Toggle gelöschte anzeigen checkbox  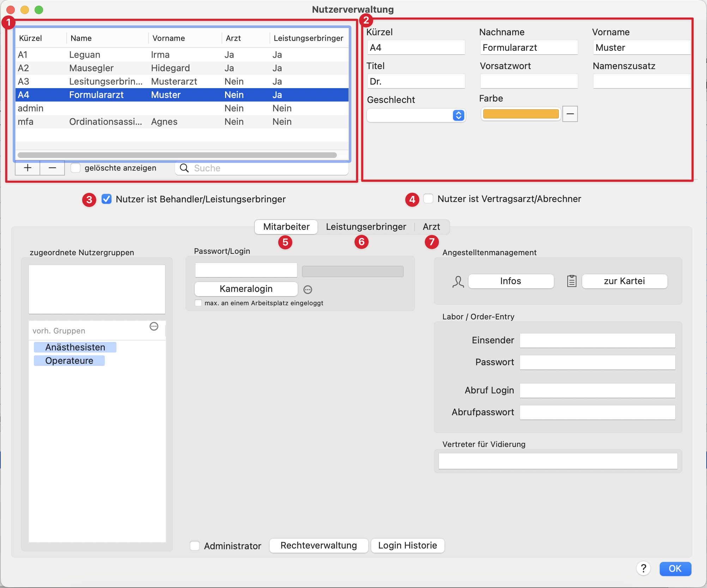coord(75,168)
